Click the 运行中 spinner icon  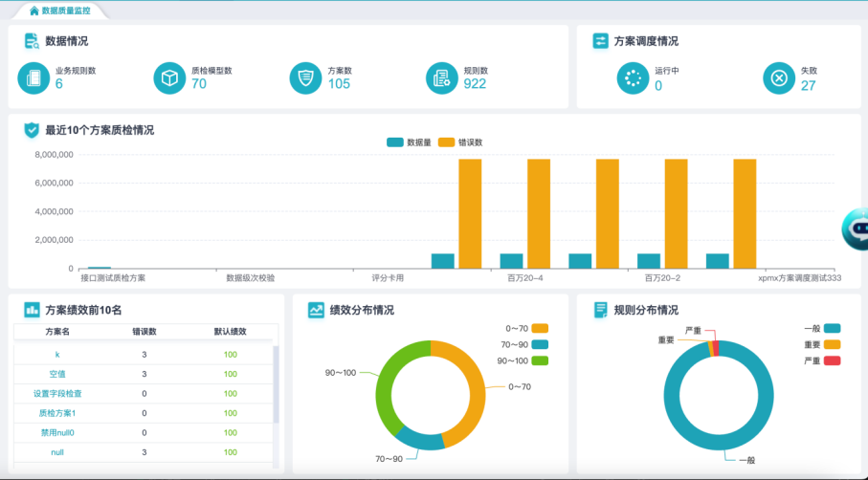pyautogui.click(x=633, y=78)
